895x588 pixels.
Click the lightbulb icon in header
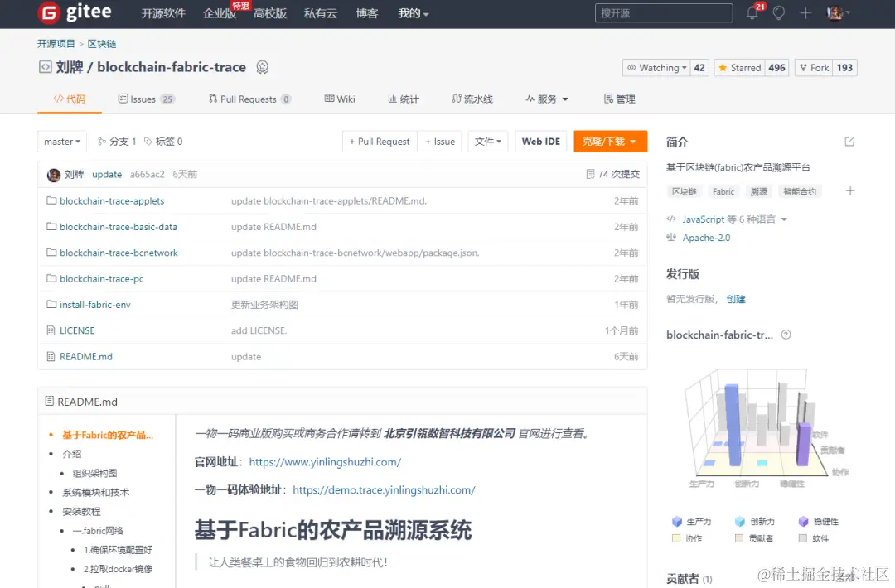pos(778,13)
